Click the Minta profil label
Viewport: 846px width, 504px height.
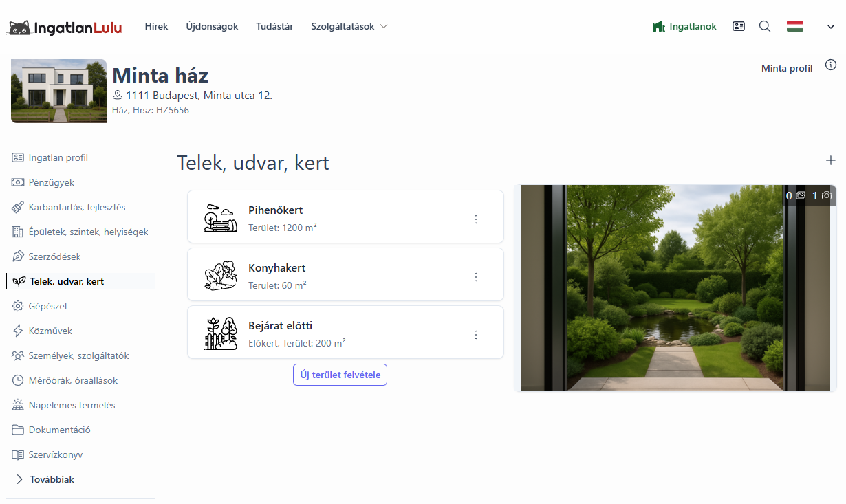(x=787, y=68)
